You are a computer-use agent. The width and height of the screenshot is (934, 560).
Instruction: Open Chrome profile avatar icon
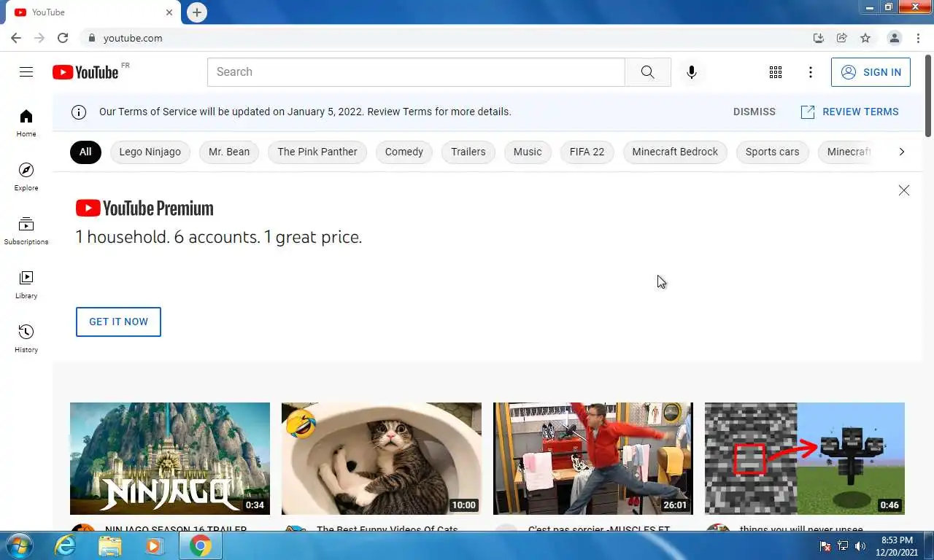pyautogui.click(x=894, y=38)
